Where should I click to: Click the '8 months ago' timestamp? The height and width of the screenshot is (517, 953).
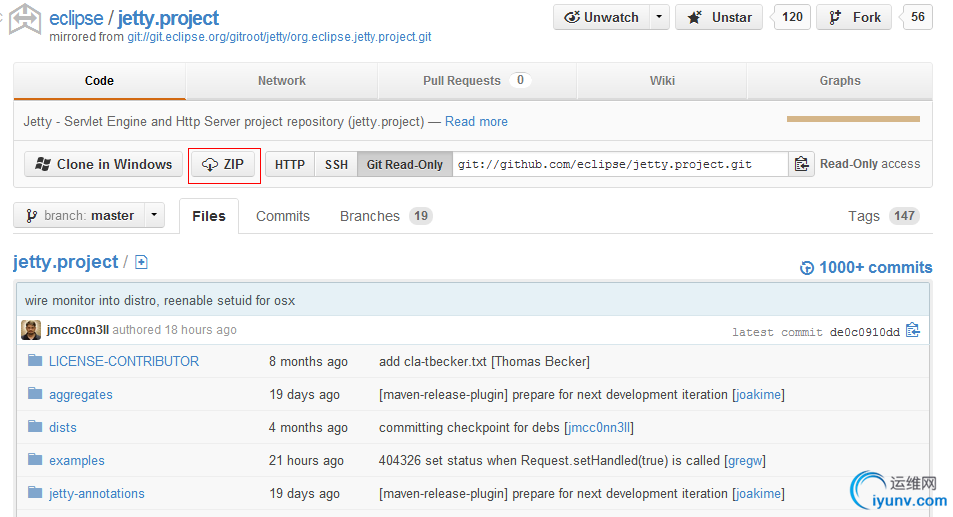click(308, 361)
